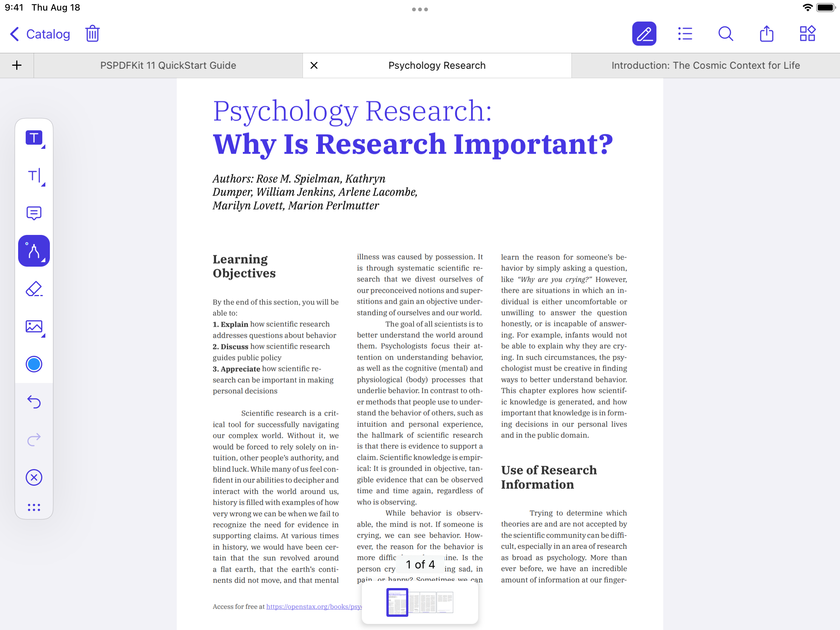Screen dimensions: 840x630
Task: Select the free text tool
Action: 34,176
